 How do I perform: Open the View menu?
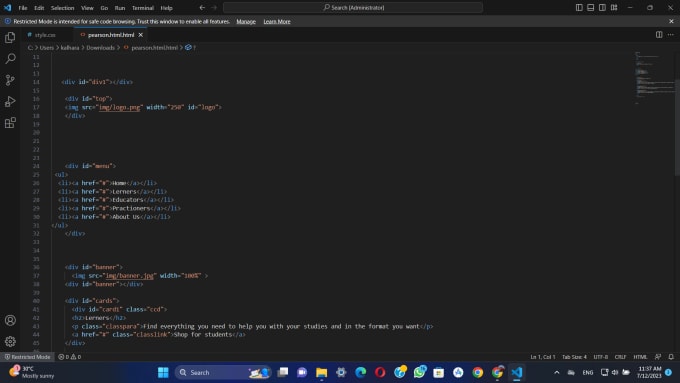87,8
